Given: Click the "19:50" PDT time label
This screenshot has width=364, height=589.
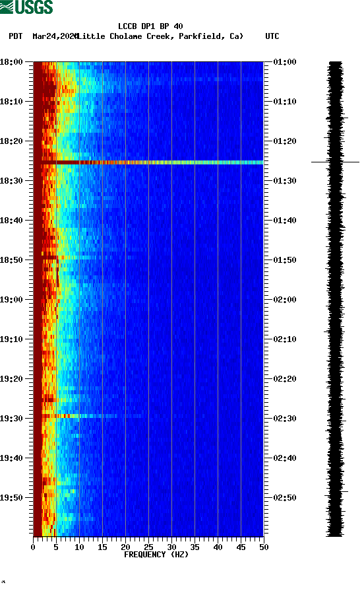Looking at the screenshot, I should (11, 498).
